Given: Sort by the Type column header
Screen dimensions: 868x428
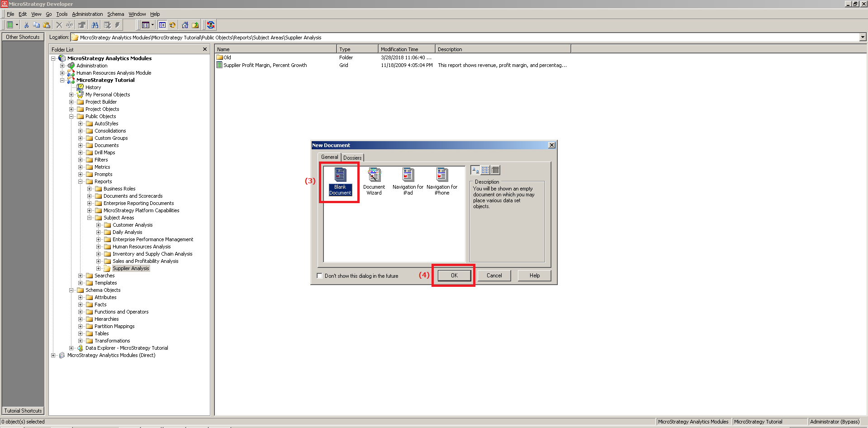Looking at the screenshot, I should (357, 49).
